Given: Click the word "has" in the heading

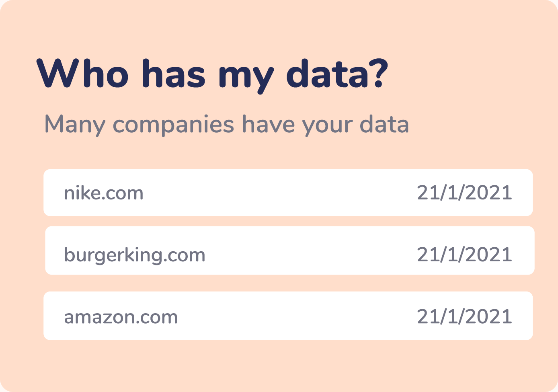Looking at the screenshot, I should [174, 74].
